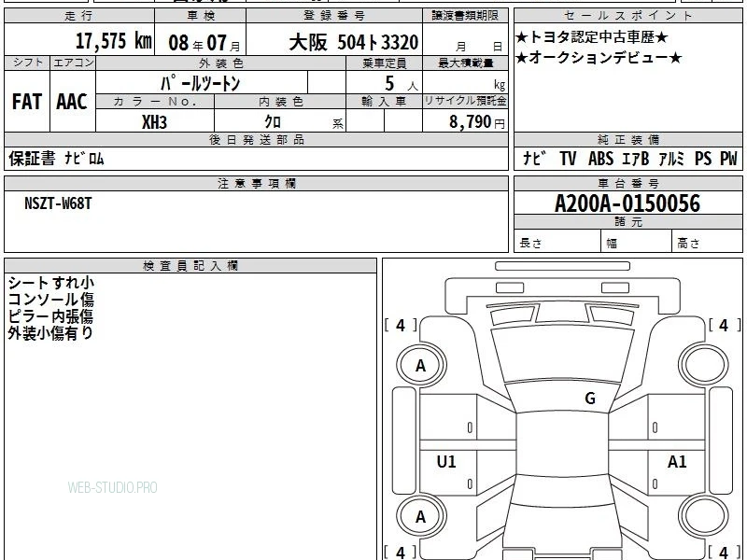Click the PS equipment entry

pos(703,158)
